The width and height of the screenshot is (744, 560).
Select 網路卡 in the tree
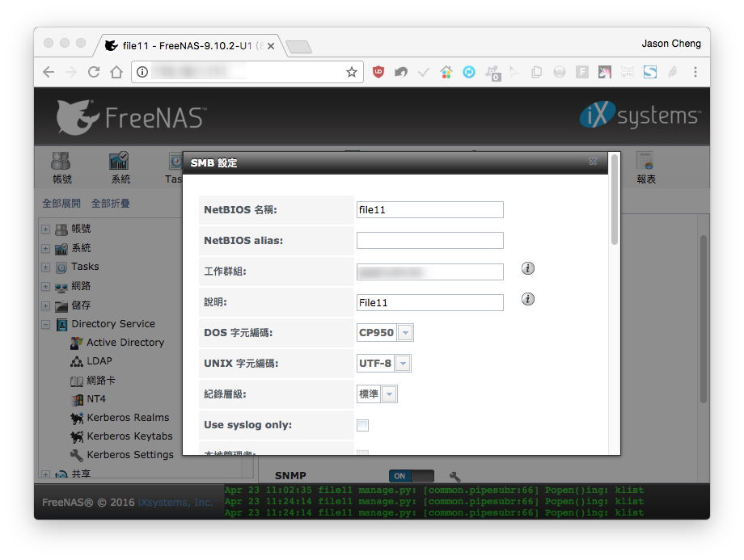(100, 381)
